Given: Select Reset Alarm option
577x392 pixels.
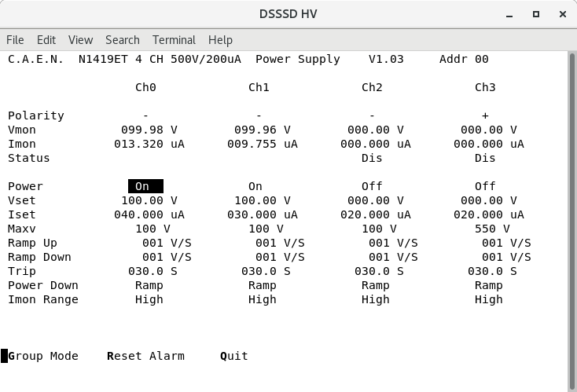Looking at the screenshot, I should point(145,356).
